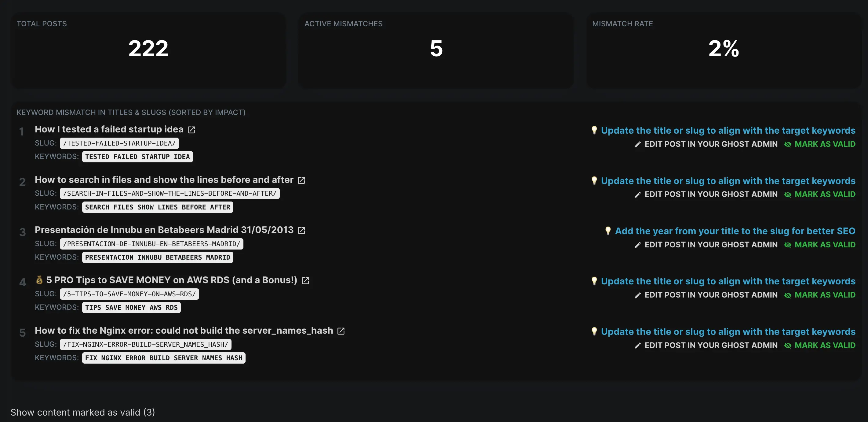
Task: Show content marked as valid
Action: pyautogui.click(x=83, y=412)
